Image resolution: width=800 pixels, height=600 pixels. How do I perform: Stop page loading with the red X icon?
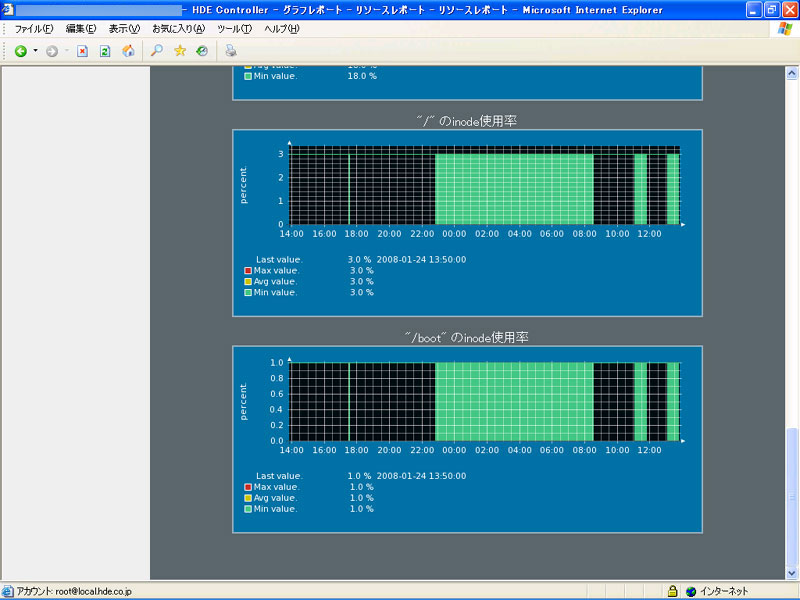coord(82,51)
